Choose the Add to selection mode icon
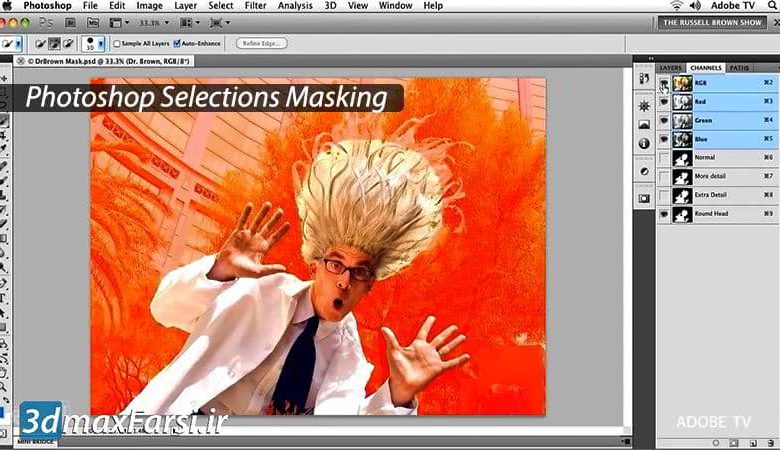The width and height of the screenshot is (780, 450). (x=55, y=44)
